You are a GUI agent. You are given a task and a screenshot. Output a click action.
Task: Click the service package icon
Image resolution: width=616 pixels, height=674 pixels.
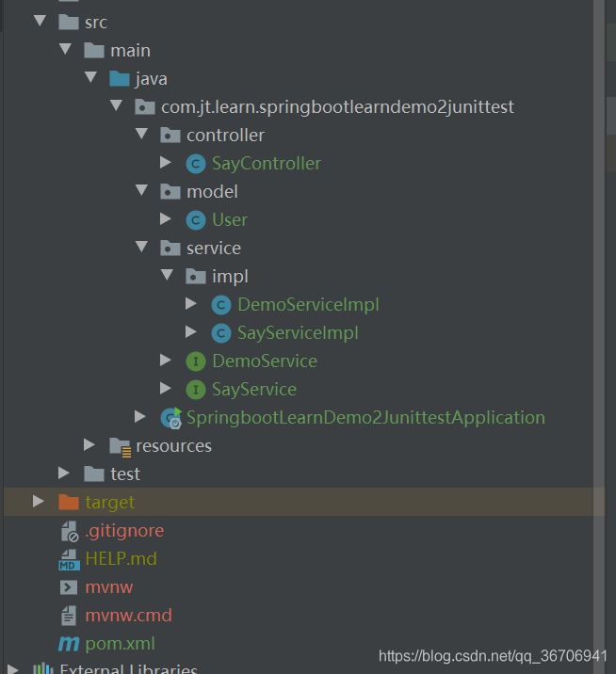tap(170, 248)
